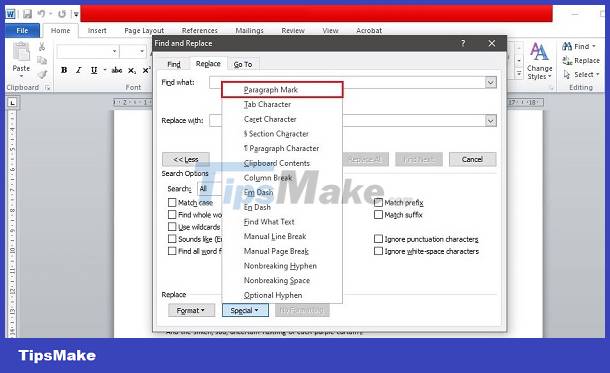
Task: Open the Paste options arrow below Paste
Action: point(21,75)
